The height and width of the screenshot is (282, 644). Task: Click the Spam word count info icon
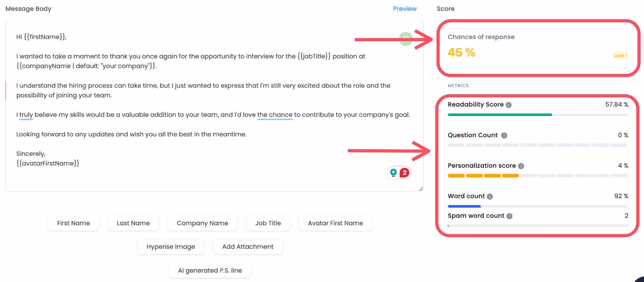(509, 216)
